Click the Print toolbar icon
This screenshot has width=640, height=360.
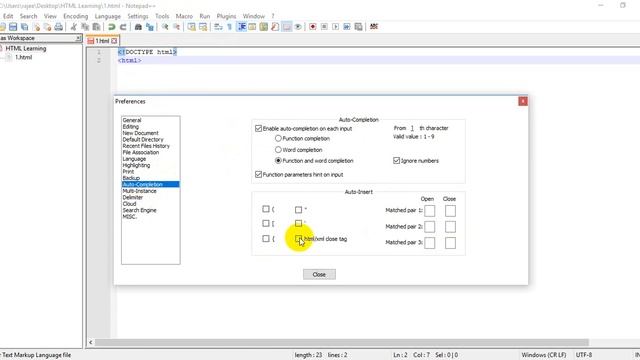59,27
